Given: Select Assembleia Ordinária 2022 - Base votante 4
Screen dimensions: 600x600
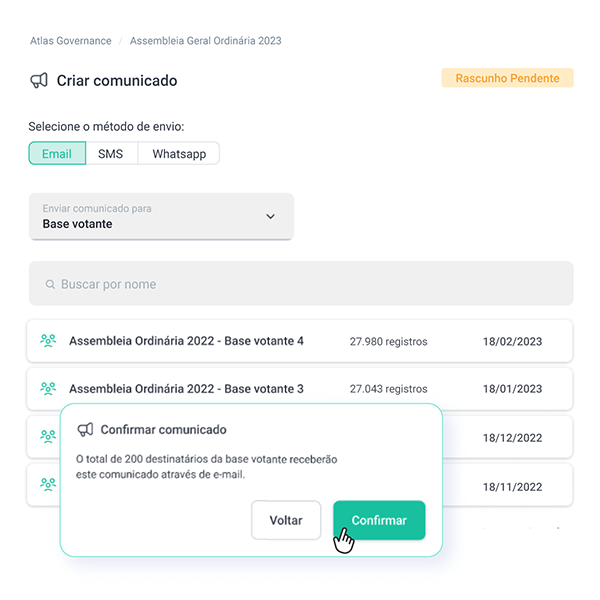Looking at the screenshot, I should 186,341.
